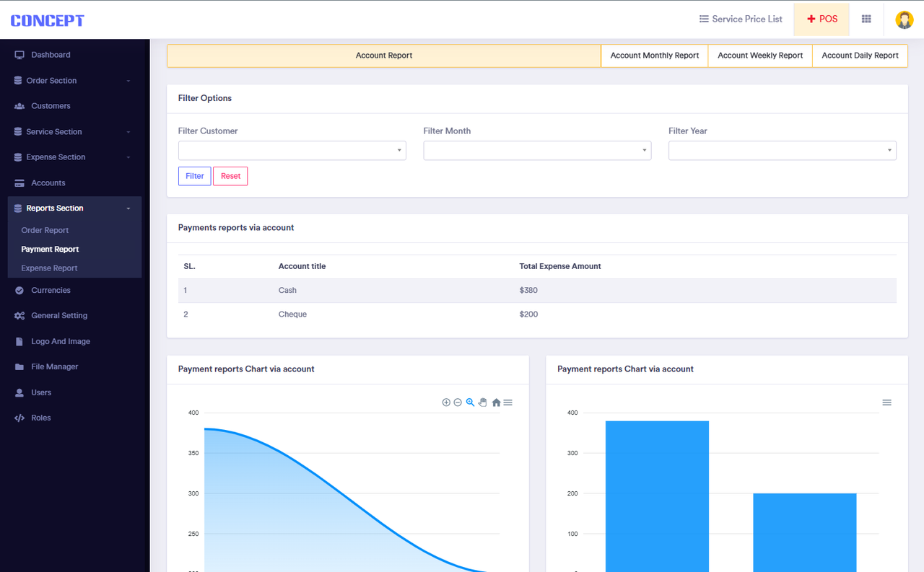Screen dimensions: 924x572
Task: Click the Reset button
Action: pyautogui.click(x=230, y=176)
